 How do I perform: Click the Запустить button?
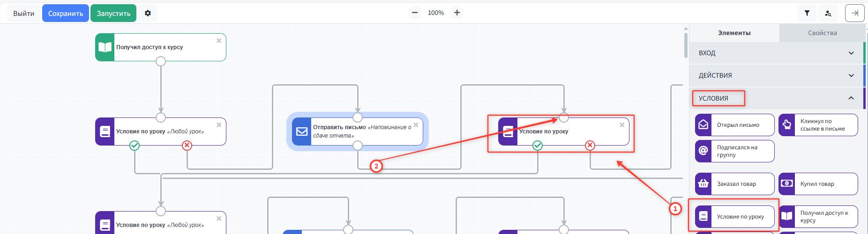point(113,13)
